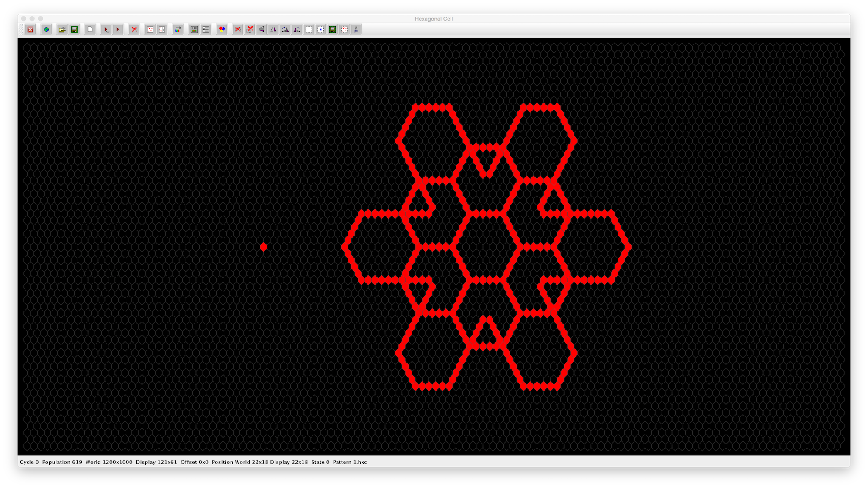This screenshot has height=488, width=868.
Task: Step one cycle with the play-1 icon
Action: (x=118, y=30)
